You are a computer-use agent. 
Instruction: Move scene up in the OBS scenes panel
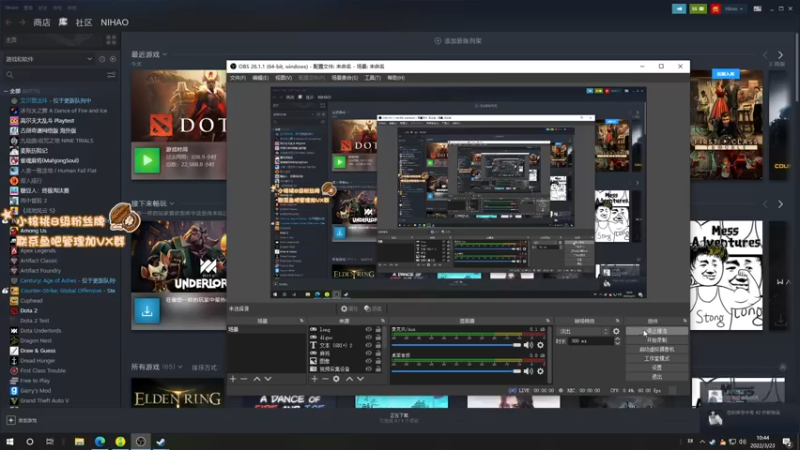click(x=257, y=379)
